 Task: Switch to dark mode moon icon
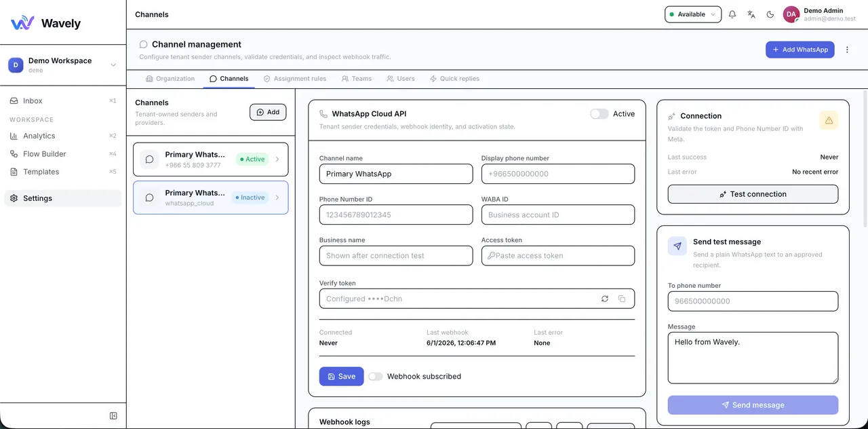point(770,14)
